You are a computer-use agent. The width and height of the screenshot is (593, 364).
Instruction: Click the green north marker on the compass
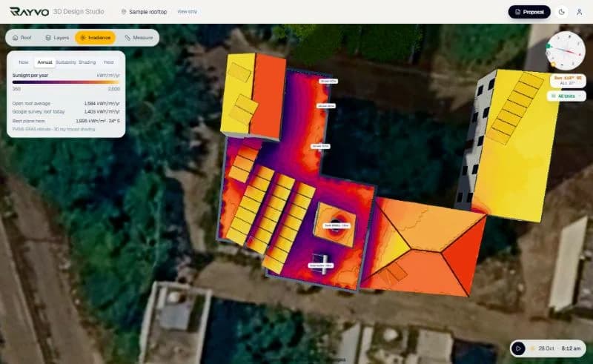coord(548,46)
